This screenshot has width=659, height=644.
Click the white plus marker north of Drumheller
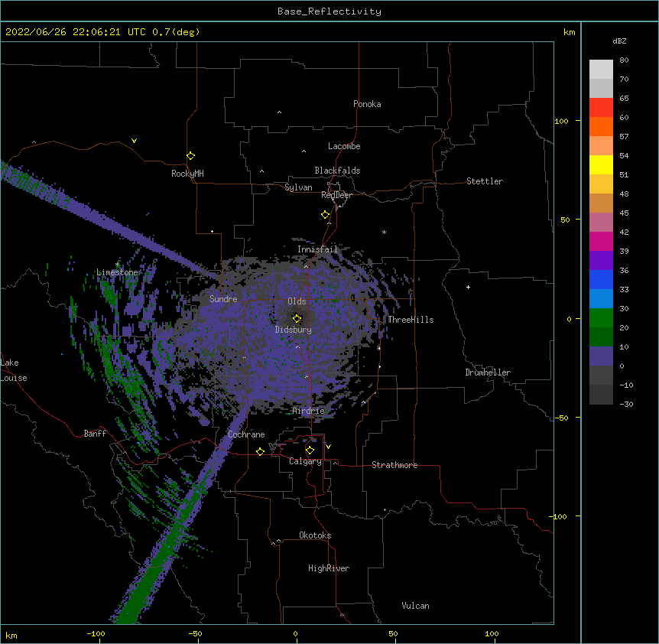[468, 287]
